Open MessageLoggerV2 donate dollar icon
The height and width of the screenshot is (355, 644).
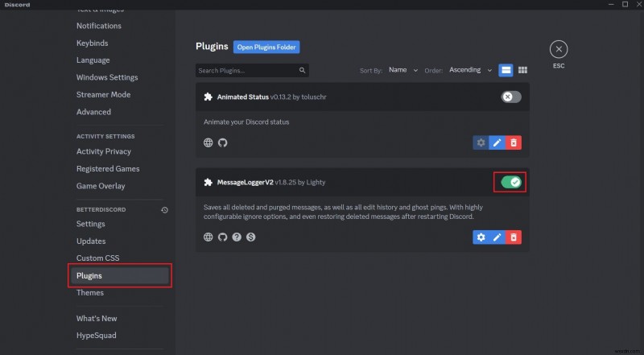(x=250, y=237)
